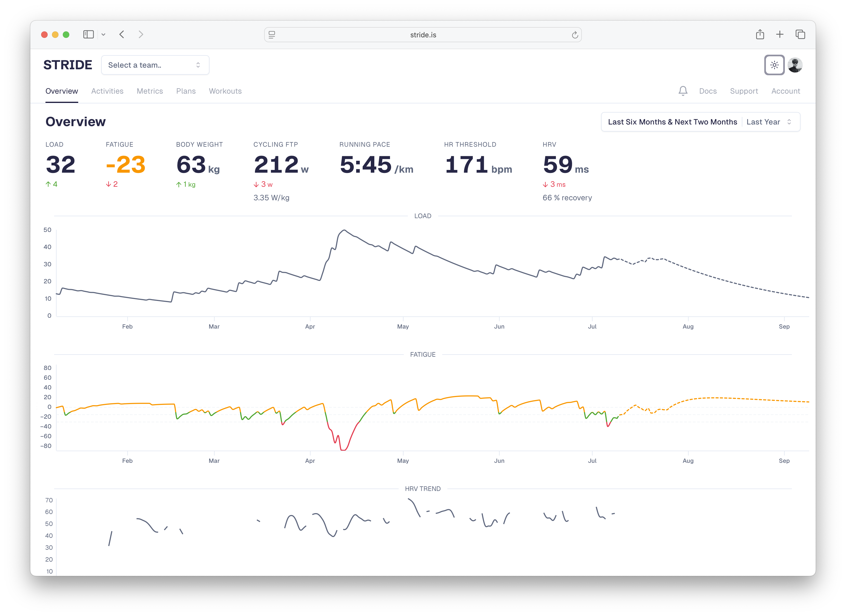
Task: Select Last Six Months & Next Two Months view
Action: 672,122
